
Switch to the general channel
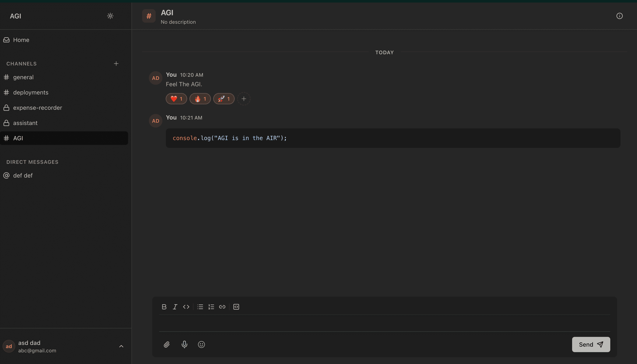tap(23, 77)
